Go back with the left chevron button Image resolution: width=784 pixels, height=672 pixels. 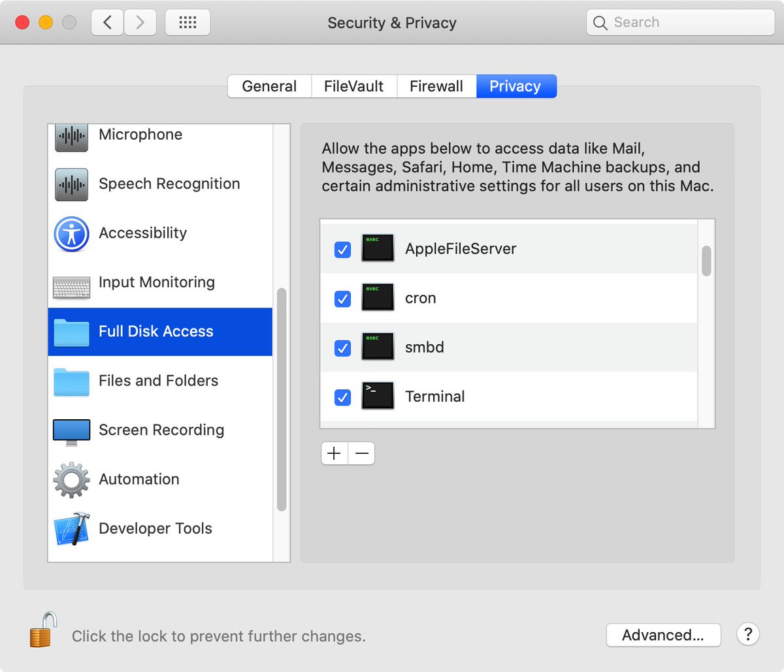(x=107, y=23)
